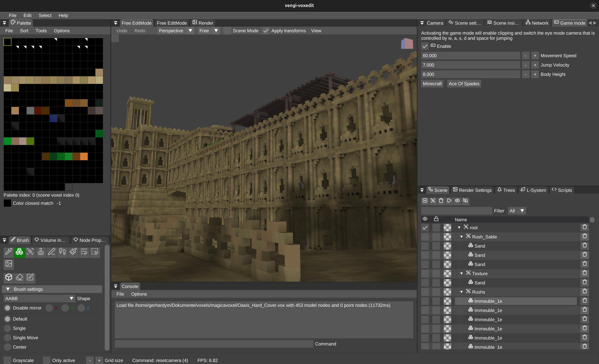This screenshot has width=599, height=364.
Task: Click the play animation icon in Scene panel
Action: tap(449, 201)
